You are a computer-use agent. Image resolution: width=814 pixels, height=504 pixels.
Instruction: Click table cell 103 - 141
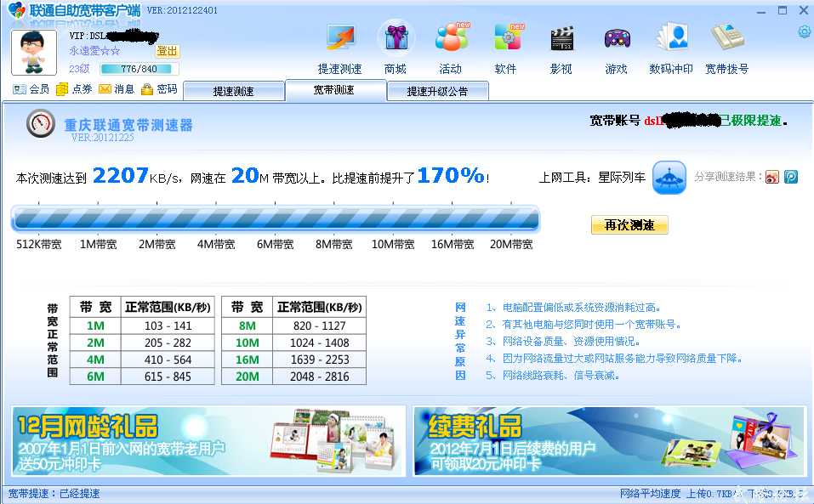[168, 326]
